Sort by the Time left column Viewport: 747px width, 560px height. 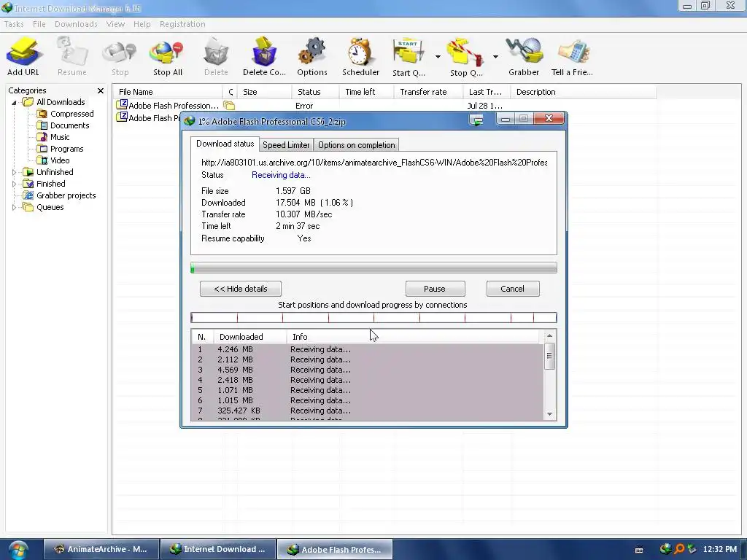pos(366,92)
